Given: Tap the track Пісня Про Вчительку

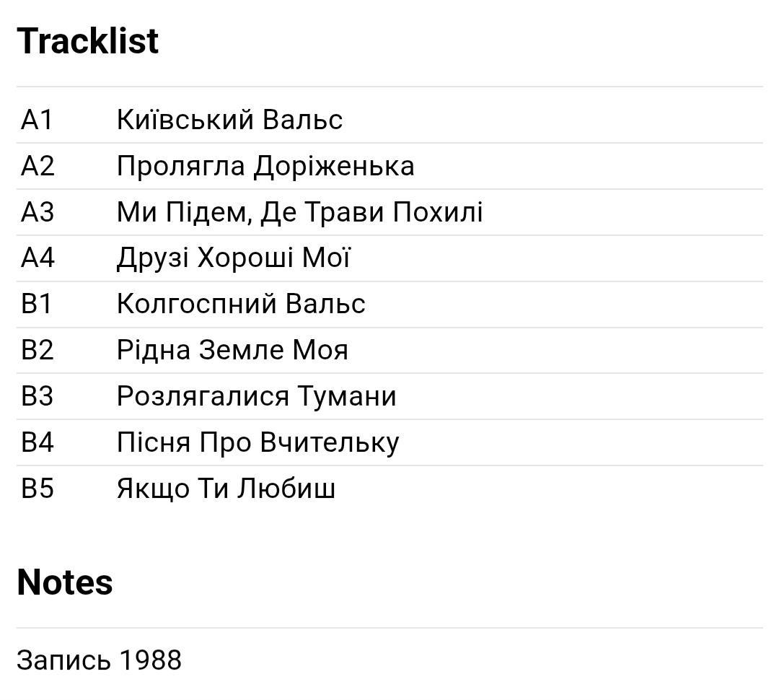Looking at the screenshot, I should [258, 442].
